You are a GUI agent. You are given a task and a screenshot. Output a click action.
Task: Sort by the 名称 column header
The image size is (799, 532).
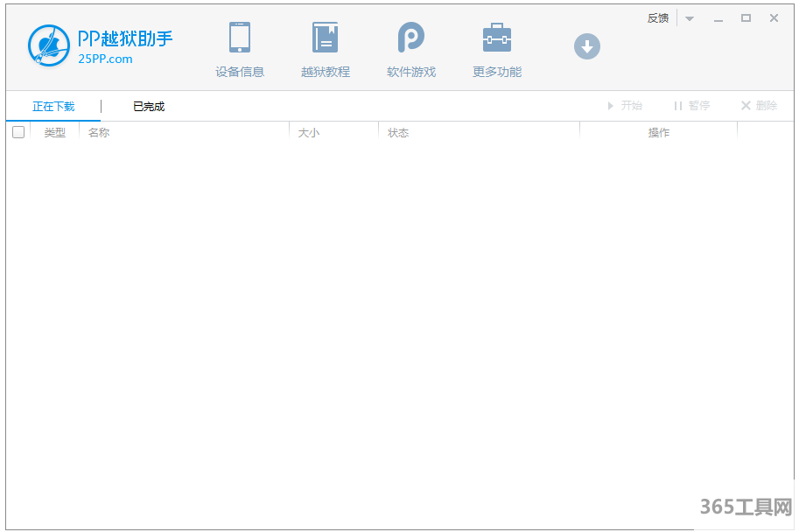click(x=99, y=133)
